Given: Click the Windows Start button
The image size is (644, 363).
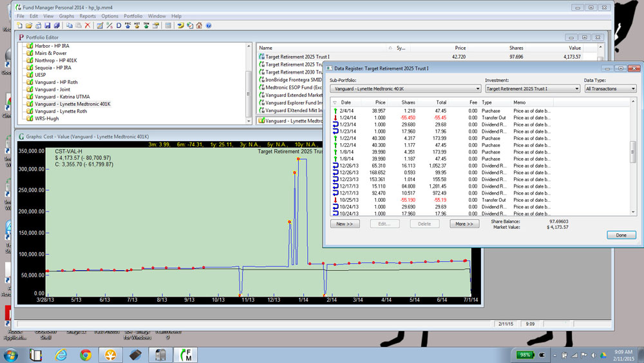Looking at the screenshot, I should (11, 355).
